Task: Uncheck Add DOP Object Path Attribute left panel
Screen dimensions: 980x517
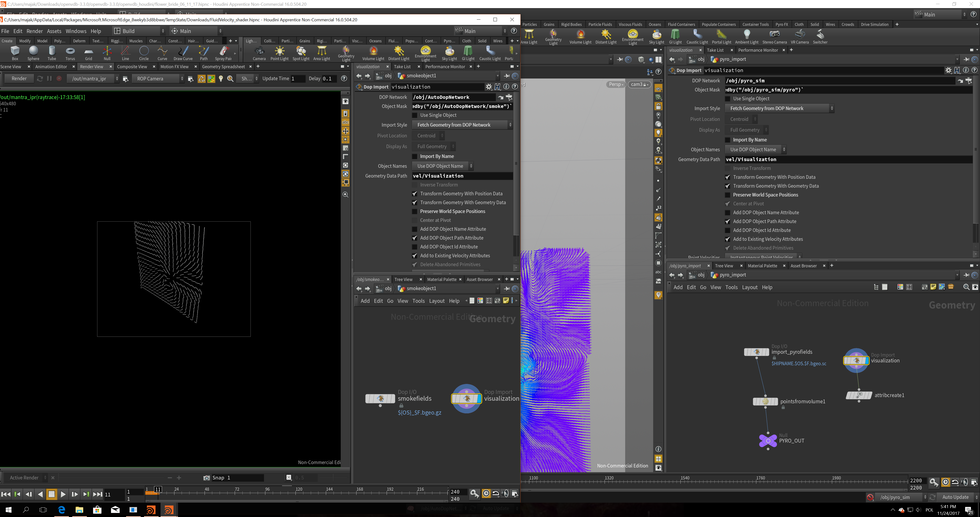Action: (x=415, y=238)
